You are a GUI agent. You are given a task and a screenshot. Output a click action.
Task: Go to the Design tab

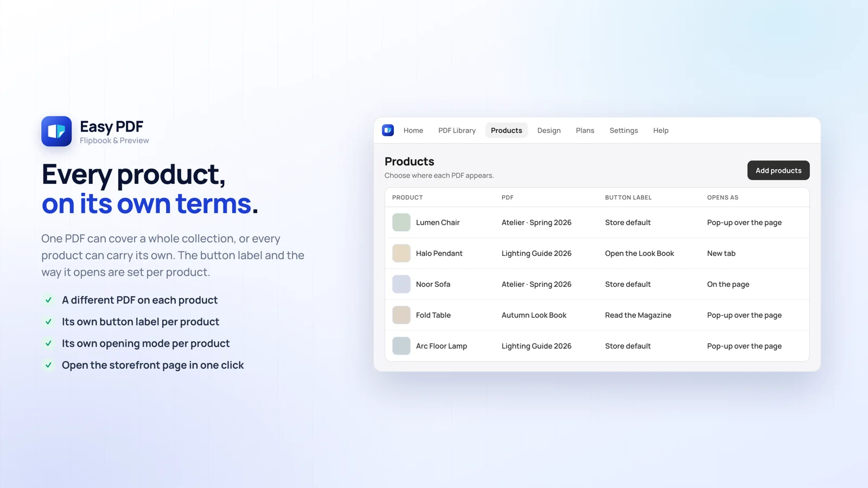pyautogui.click(x=549, y=130)
